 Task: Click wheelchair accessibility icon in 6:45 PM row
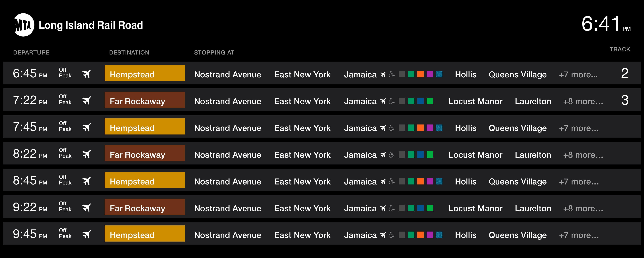point(392,74)
